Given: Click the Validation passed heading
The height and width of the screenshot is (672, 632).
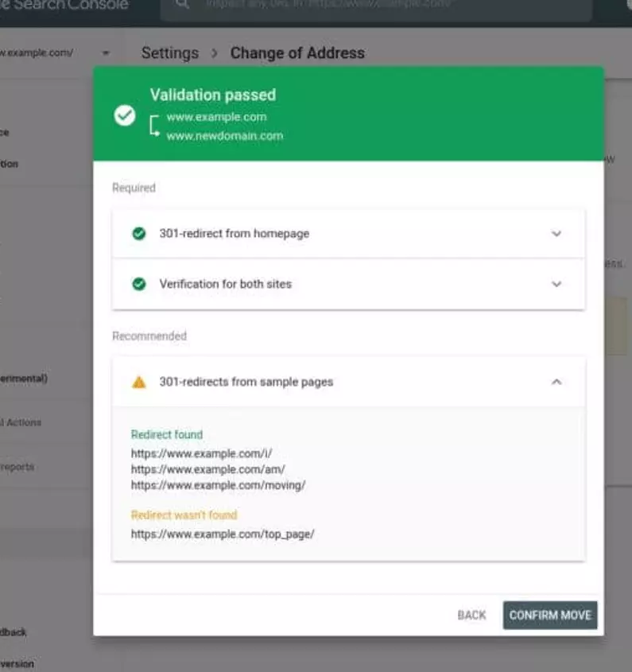Looking at the screenshot, I should point(213,95).
